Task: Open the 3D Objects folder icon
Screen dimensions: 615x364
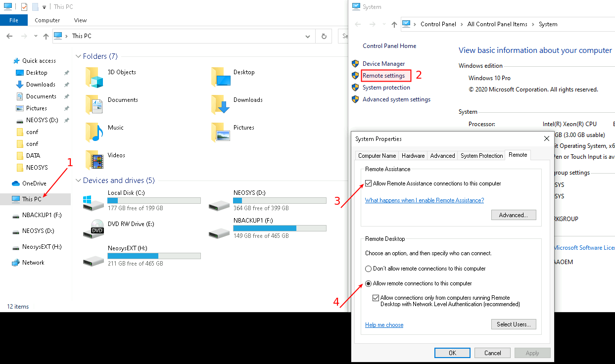Action: point(94,77)
